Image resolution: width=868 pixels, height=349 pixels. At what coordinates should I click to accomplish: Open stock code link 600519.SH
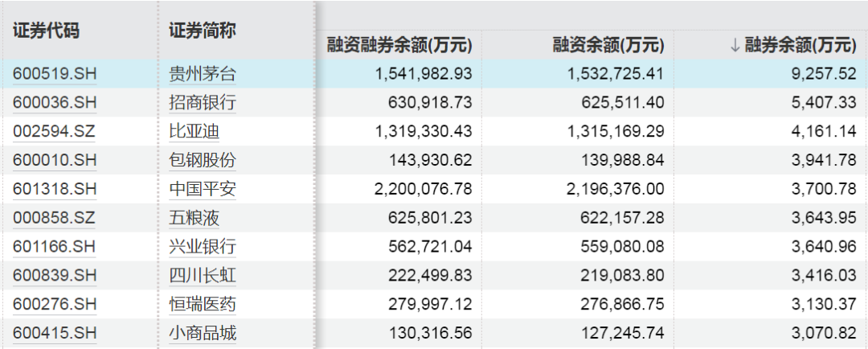55,74
